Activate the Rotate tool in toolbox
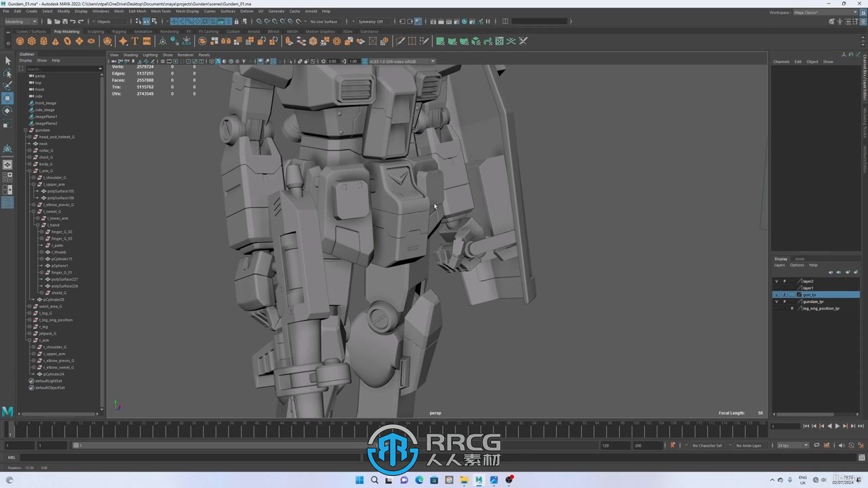868x488 pixels. [x=7, y=111]
